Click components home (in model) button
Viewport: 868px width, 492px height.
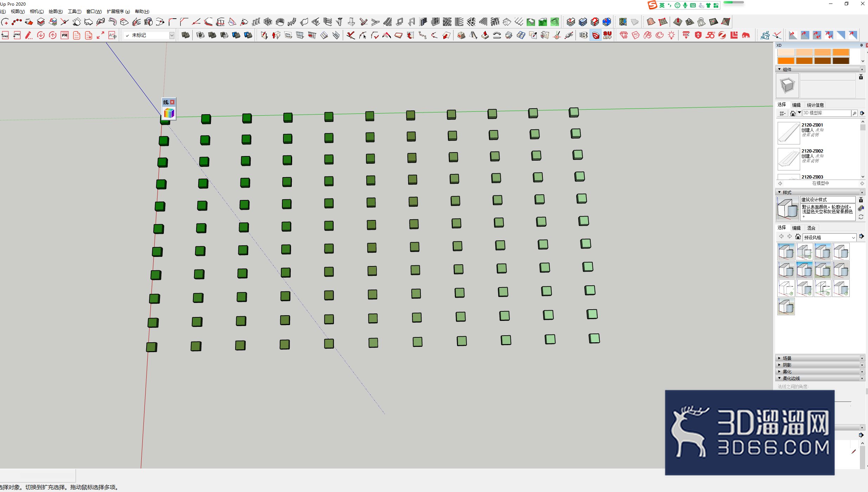tap(793, 113)
